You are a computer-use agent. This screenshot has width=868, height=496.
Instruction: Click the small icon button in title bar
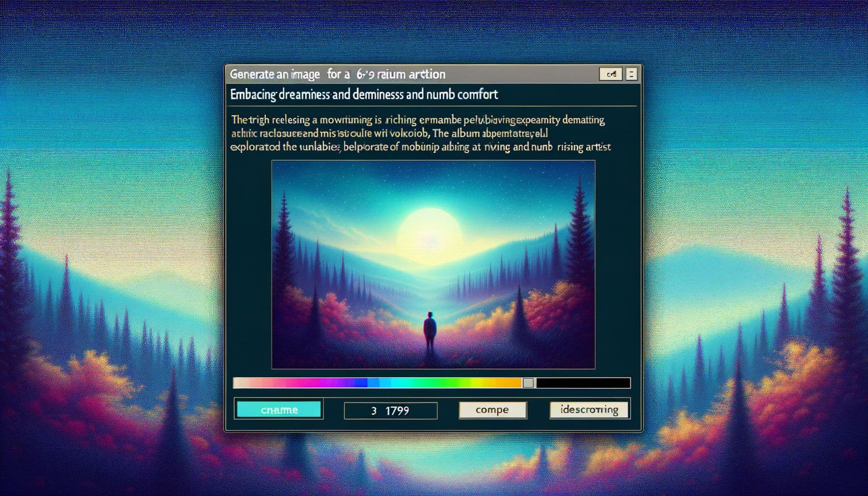tap(611, 74)
